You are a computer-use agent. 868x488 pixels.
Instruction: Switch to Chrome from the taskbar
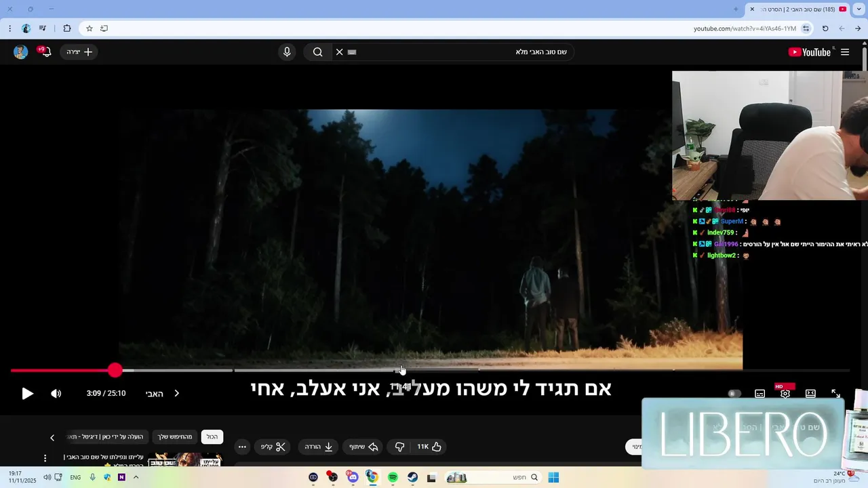[372, 478]
